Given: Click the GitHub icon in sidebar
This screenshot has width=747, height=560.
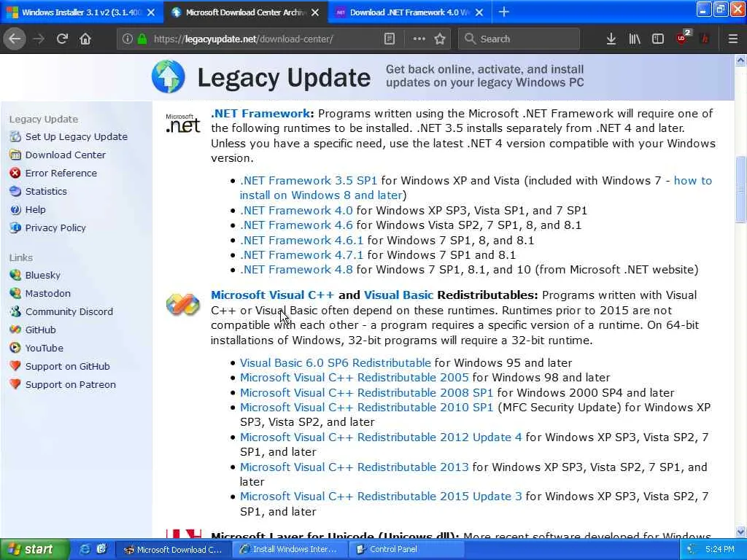Looking at the screenshot, I should [15, 330].
